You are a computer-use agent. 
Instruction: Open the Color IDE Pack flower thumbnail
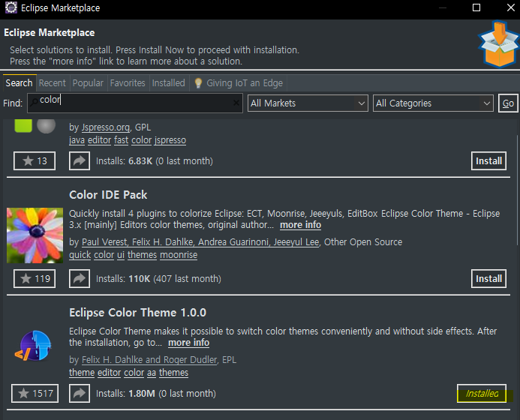click(35, 235)
